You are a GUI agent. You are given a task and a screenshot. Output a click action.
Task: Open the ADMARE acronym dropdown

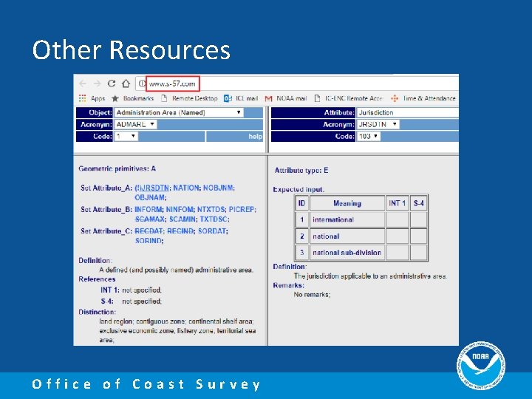135,125
